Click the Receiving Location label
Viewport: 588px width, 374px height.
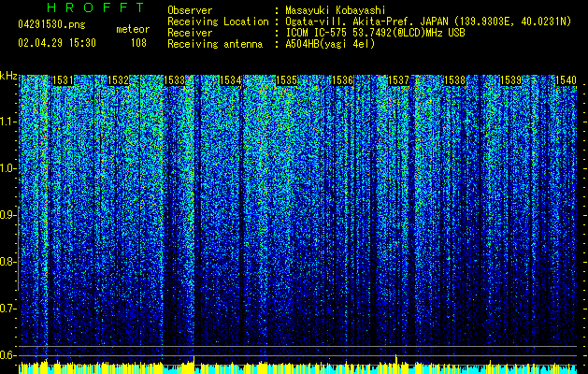pos(218,22)
